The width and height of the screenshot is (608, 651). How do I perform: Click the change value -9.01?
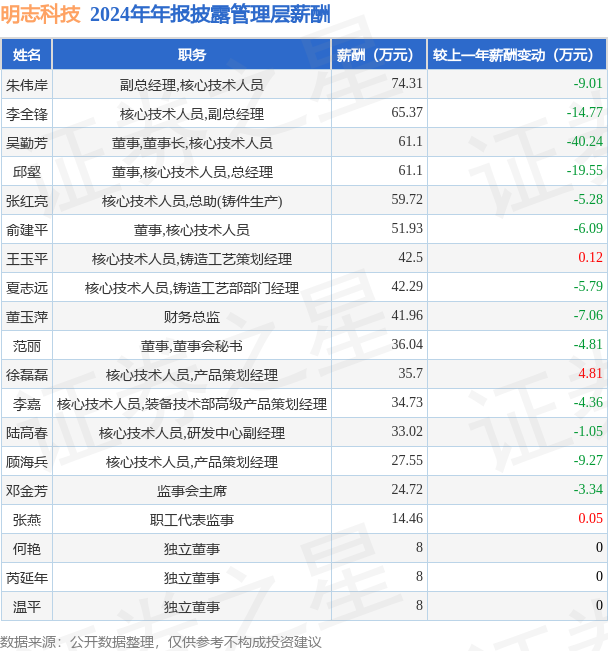coord(588,83)
